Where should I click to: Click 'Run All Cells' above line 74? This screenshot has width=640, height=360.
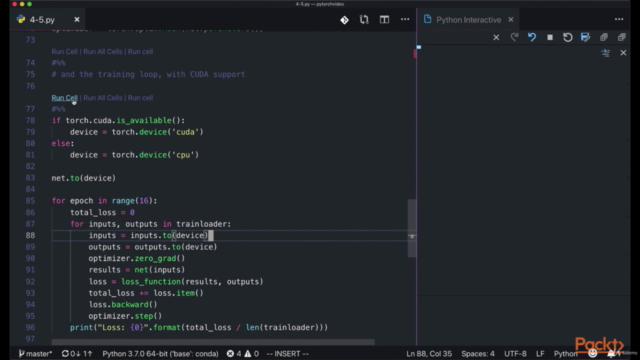[102, 52]
